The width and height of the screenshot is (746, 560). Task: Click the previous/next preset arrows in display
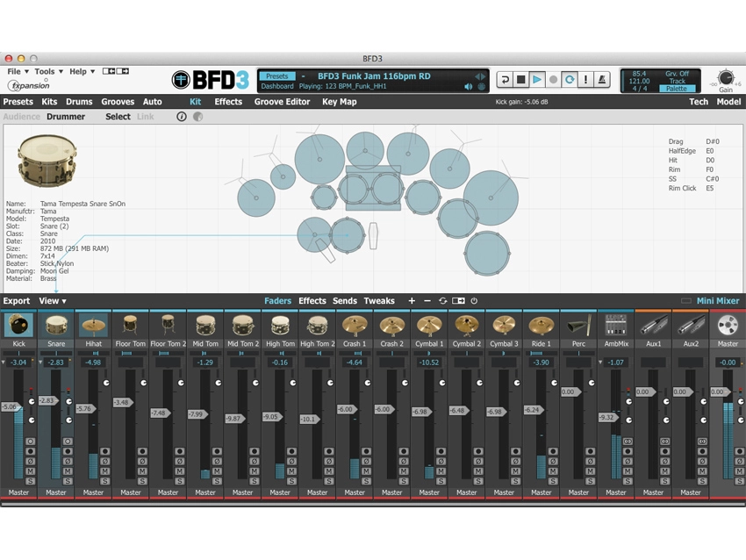480,76
